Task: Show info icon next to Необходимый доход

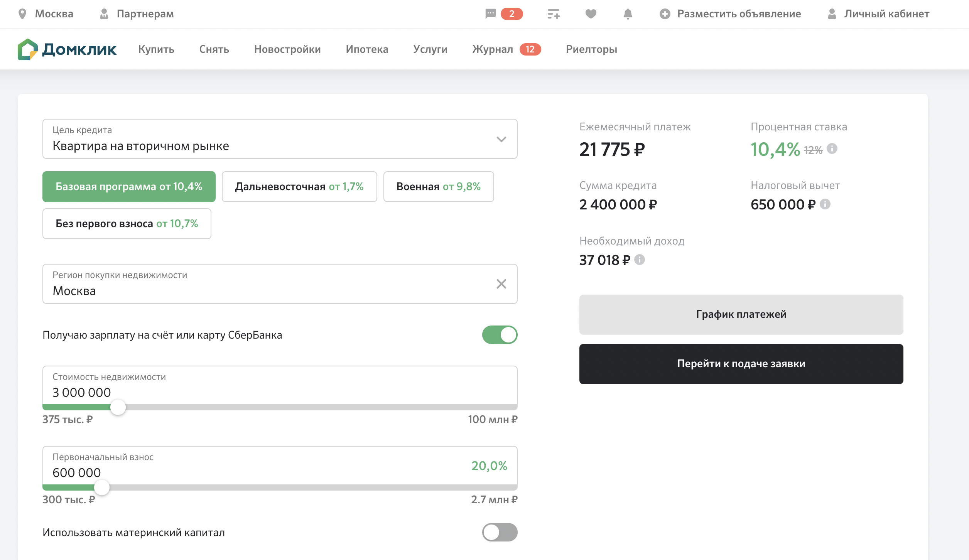Action: [x=640, y=260]
